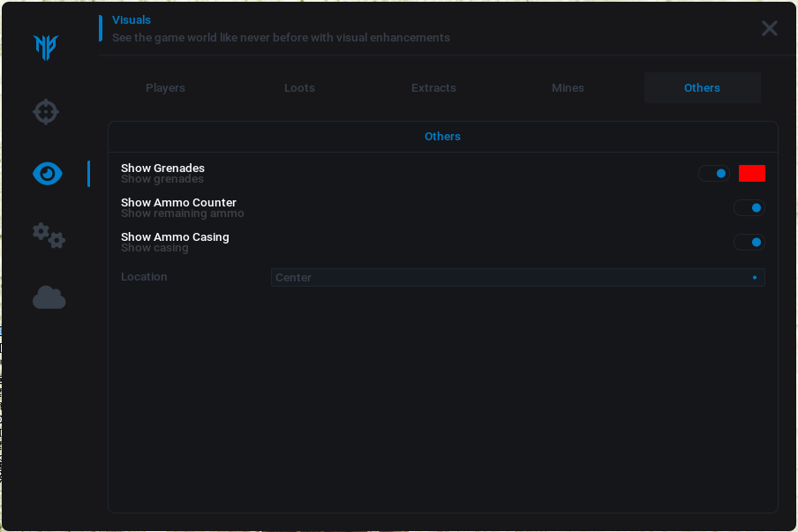Open the crosshair aim section
Viewport: 798px width, 532px height.
(x=46, y=112)
